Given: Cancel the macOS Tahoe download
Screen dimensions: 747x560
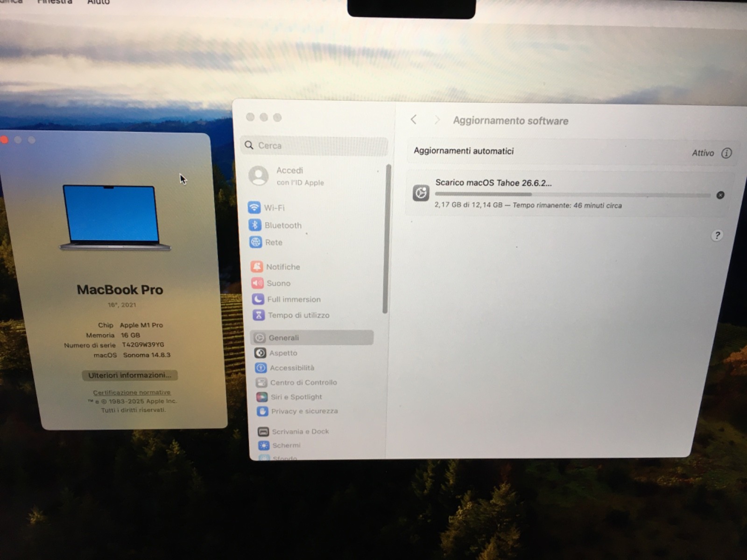Looking at the screenshot, I should (720, 195).
